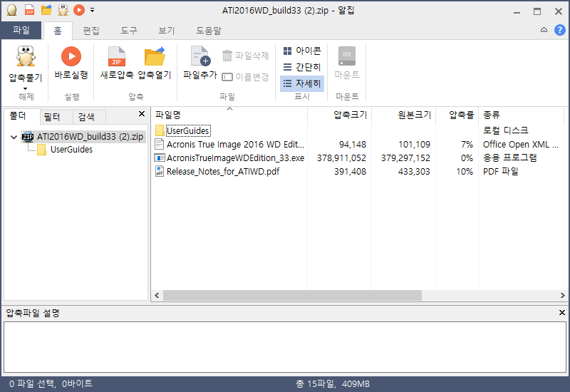The image size is (570, 392).
Task: Click the 433,303 original size cell
Action: coord(414,172)
